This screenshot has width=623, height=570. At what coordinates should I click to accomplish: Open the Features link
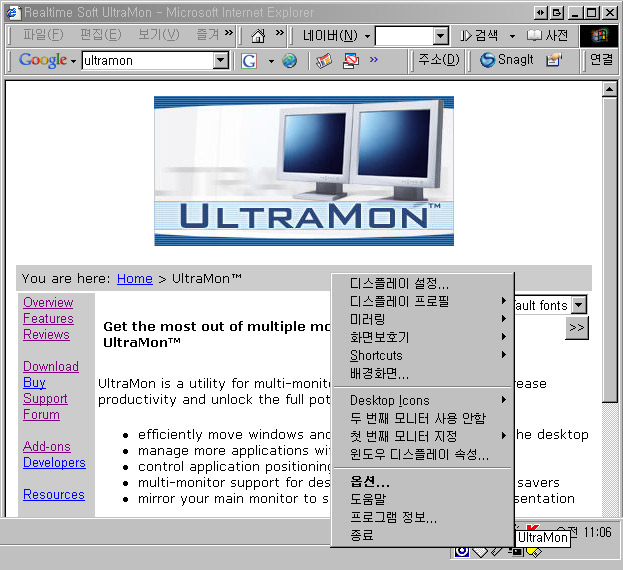(48, 318)
